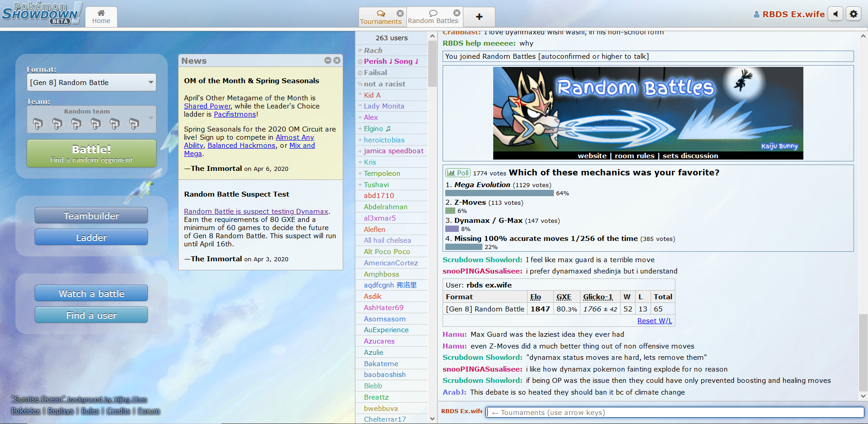The image size is (868, 424).
Task: Open the Pacifistmons link
Action: tap(235, 114)
